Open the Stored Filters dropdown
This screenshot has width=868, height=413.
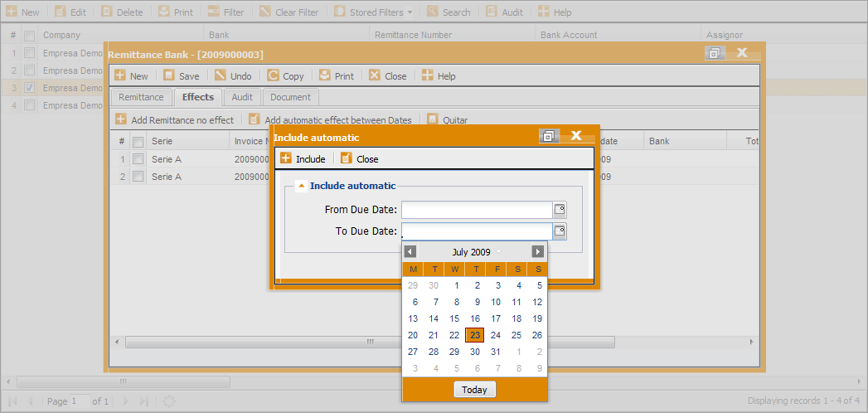coord(375,12)
